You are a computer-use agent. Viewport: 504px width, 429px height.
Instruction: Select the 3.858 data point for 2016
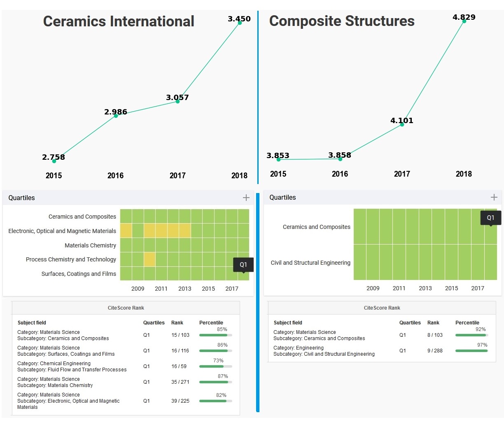(340, 159)
